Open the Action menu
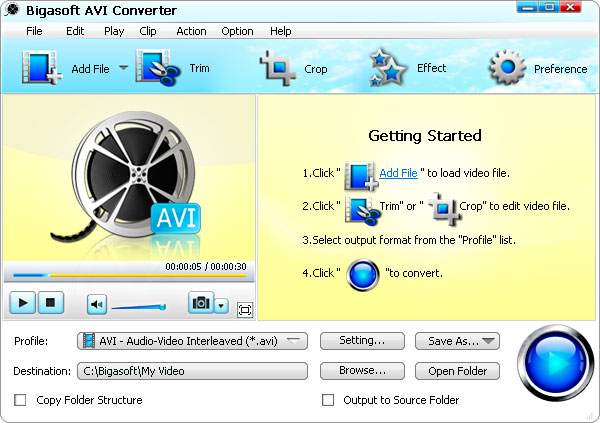The image size is (600, 423). (191, 31)
